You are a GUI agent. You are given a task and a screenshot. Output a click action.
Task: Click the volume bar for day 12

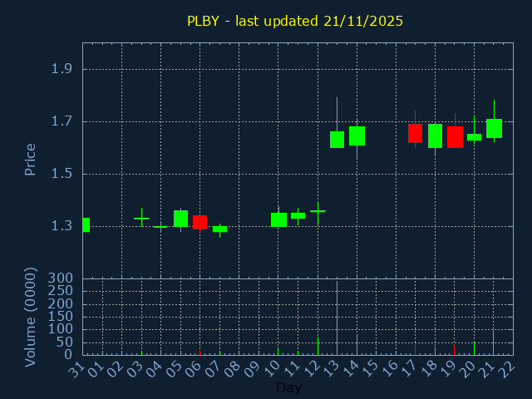pos(318,346)
